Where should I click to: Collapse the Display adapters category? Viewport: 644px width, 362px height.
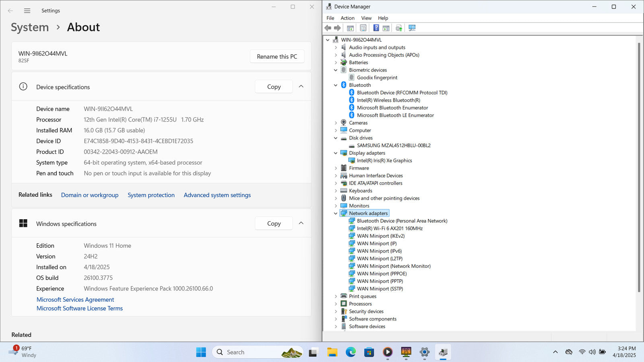tap(336, 153)
